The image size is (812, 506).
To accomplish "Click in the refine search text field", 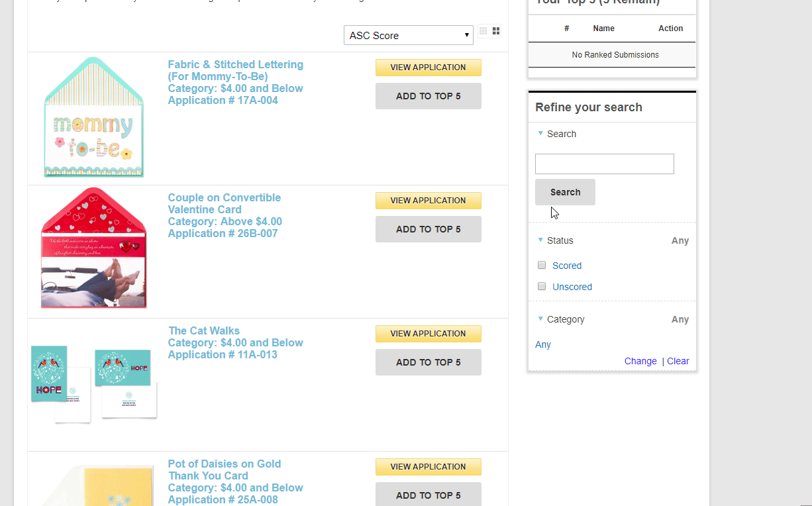I will coord(604,164).
